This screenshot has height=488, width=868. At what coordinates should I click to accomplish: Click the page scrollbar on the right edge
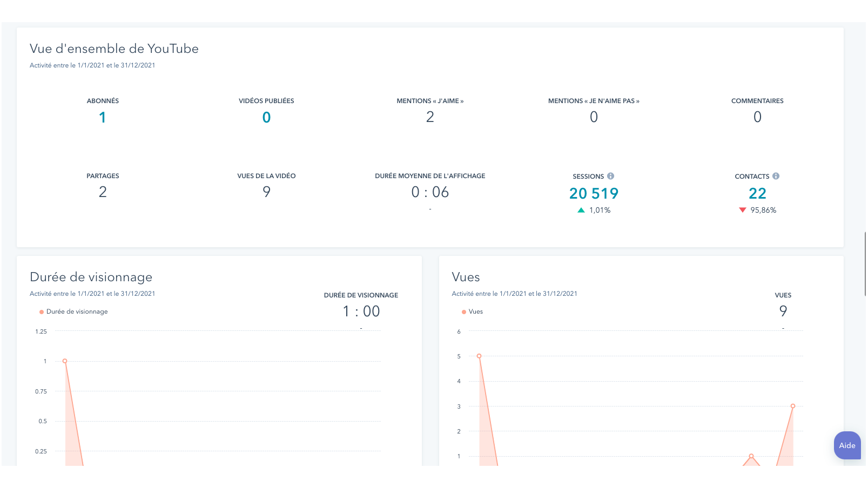pos(866,264)
